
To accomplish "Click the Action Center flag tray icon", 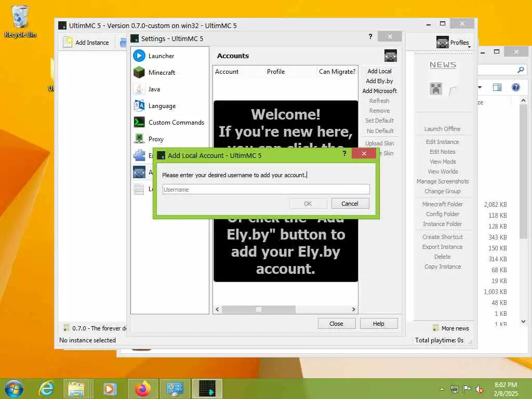I will [x=467, y=389].
